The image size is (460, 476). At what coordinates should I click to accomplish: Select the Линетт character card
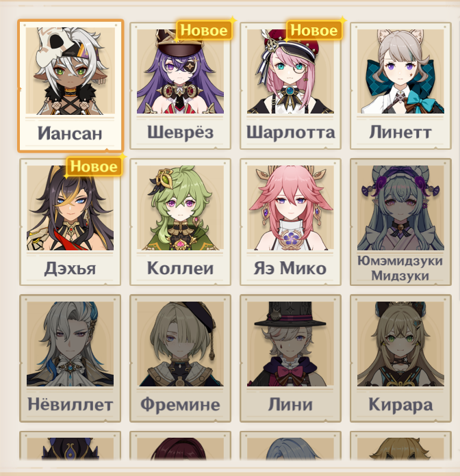point(400,85)
